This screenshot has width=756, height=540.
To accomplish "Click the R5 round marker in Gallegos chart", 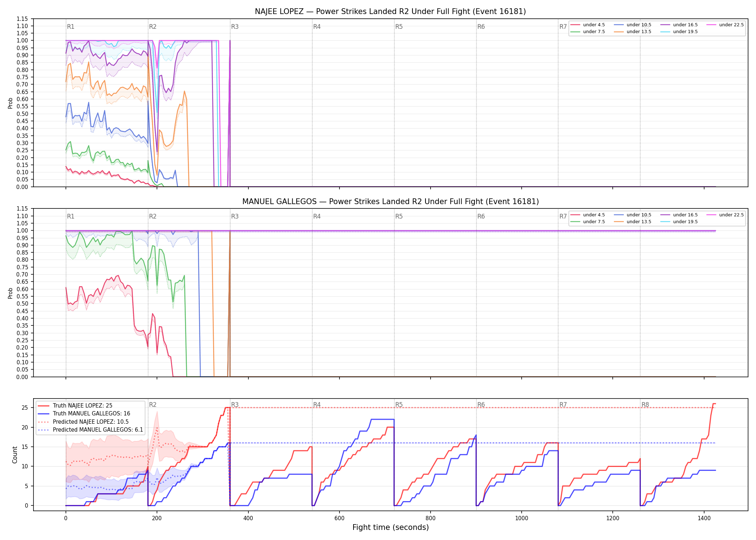I will click(399, 216).
